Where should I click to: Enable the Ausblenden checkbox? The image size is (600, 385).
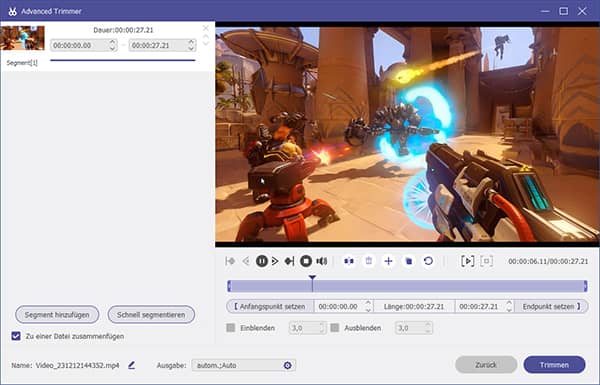(x=335, y=328)
